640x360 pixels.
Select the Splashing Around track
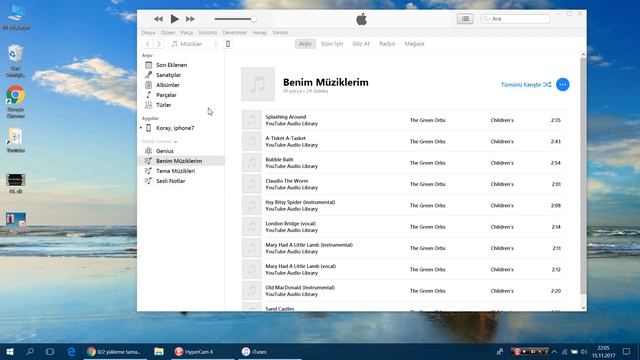pyautogui.click(x=404, y=120)
